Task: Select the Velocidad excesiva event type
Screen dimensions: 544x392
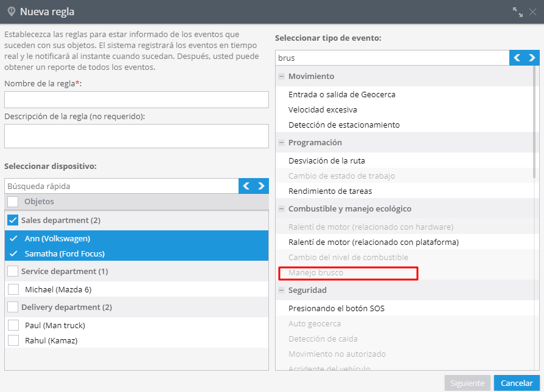Action: 323,109
